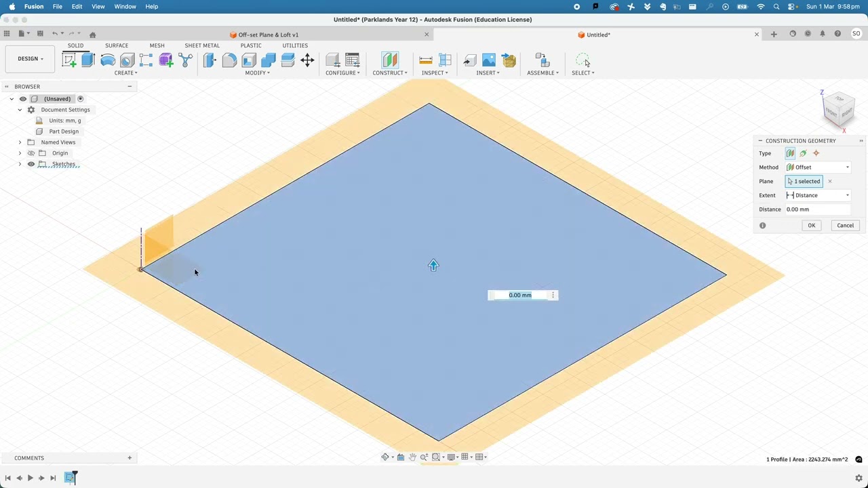Click the Distance input in the dialog
The width and height of the screenshot is (868, 488).
tap(818, 209)
